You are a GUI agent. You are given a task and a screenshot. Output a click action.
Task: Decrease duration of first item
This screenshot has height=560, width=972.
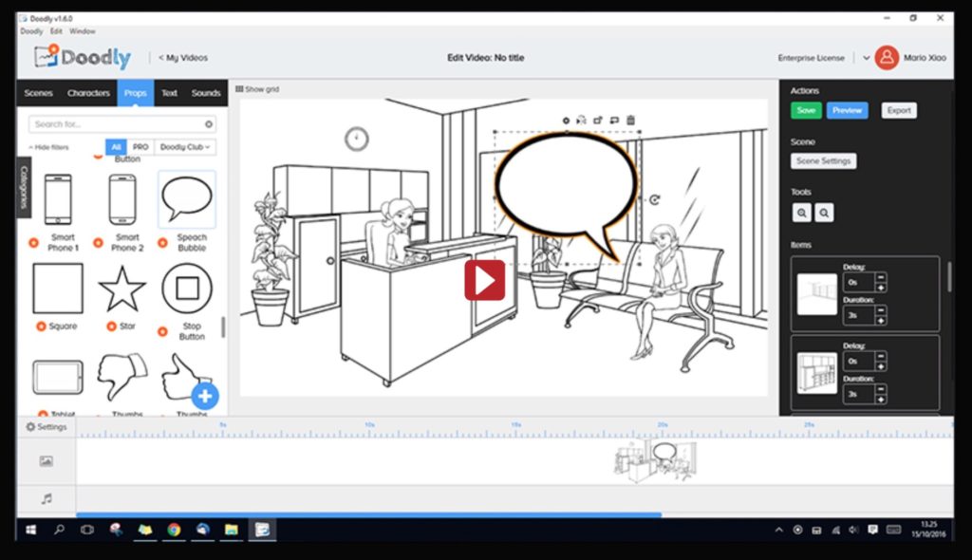tap(881, 310)
